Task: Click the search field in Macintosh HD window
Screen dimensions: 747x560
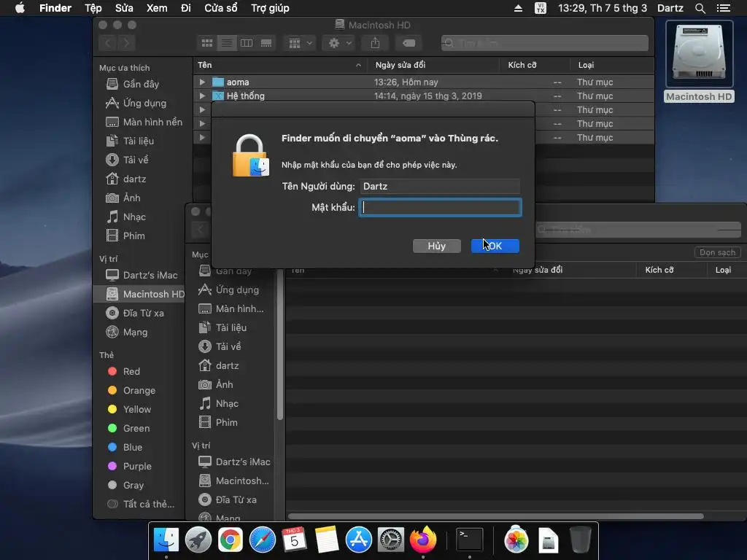Action: pyautogui.click(x=544, y=43)
